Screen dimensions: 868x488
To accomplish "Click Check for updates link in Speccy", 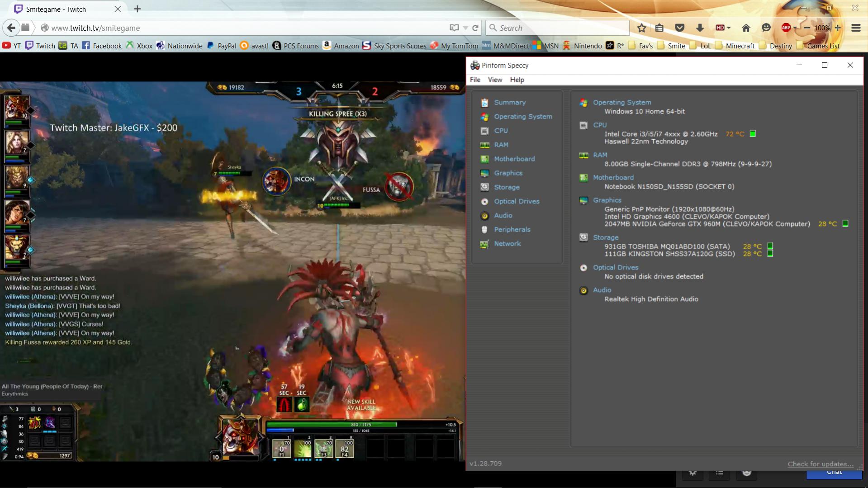I will [821, 464].
